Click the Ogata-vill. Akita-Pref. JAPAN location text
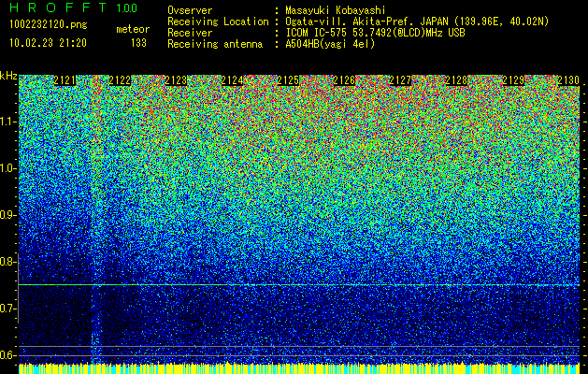588x374 pixels. [417, 22]
